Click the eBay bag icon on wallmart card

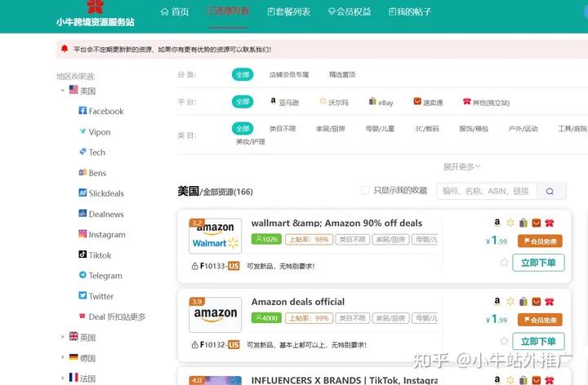(523, 223)
